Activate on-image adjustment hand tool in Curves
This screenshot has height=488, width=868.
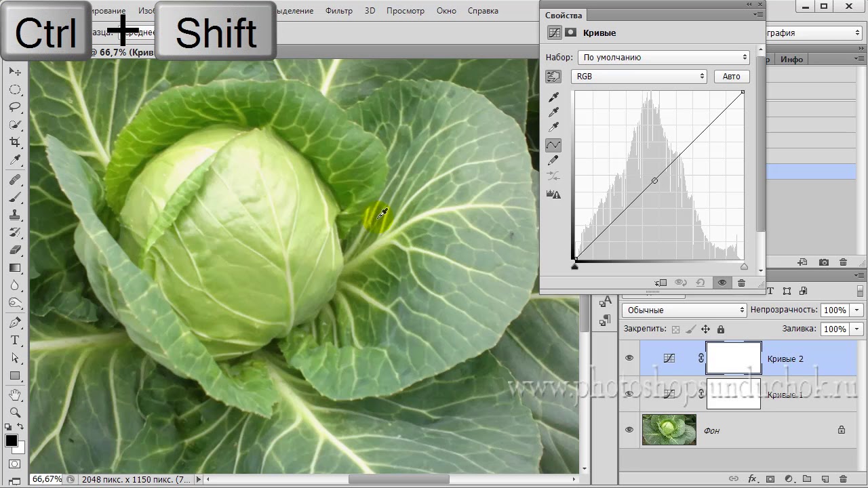pos(553,77)
